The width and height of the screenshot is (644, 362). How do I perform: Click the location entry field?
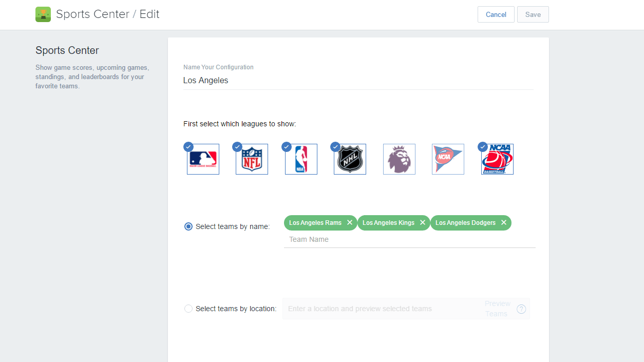(x=383, y=309)
